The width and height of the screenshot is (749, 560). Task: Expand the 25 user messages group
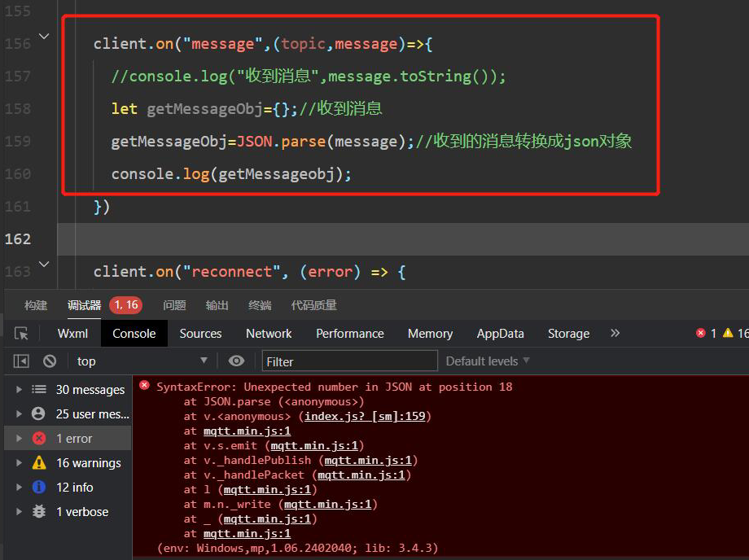19,413
